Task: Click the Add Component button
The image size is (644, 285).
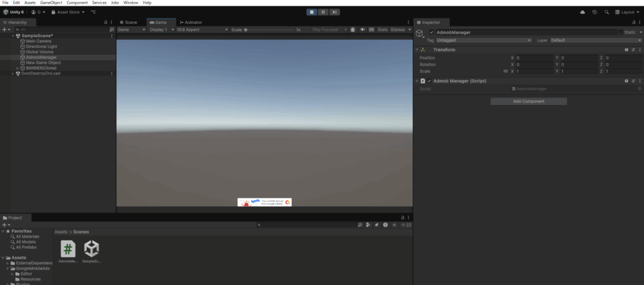Action: [528, 101]
